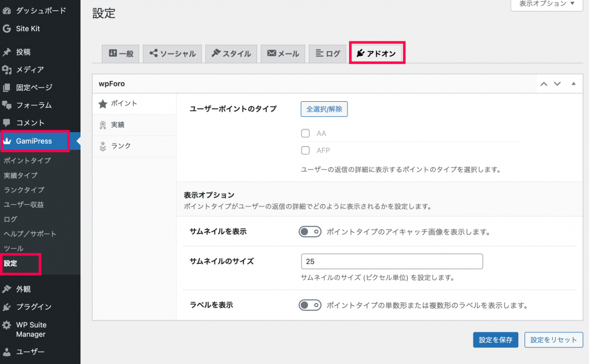Screen dimensions: 589x364
Task: Open ユーザー収益 submenu link
Action: point(24,204)
